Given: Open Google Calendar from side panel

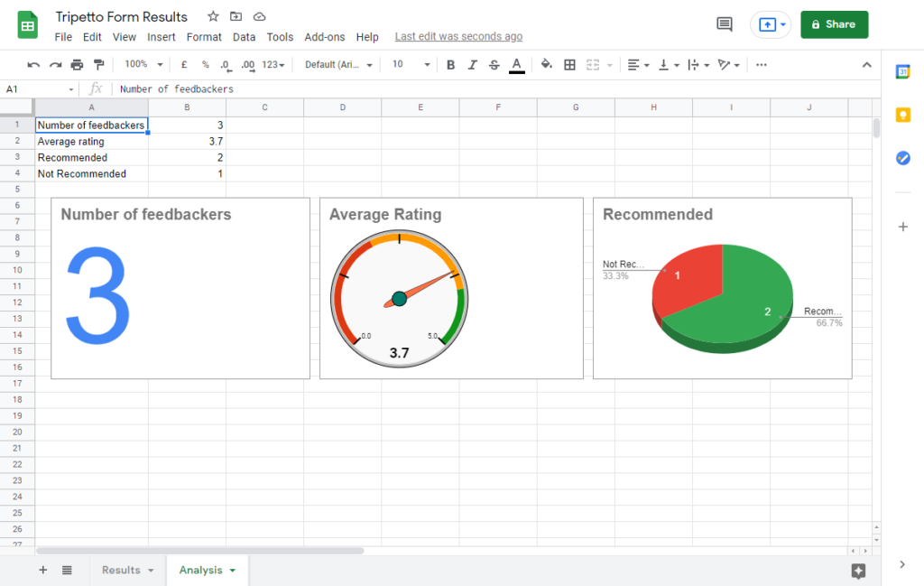Looking at the screenshot, I should point(902,72).
